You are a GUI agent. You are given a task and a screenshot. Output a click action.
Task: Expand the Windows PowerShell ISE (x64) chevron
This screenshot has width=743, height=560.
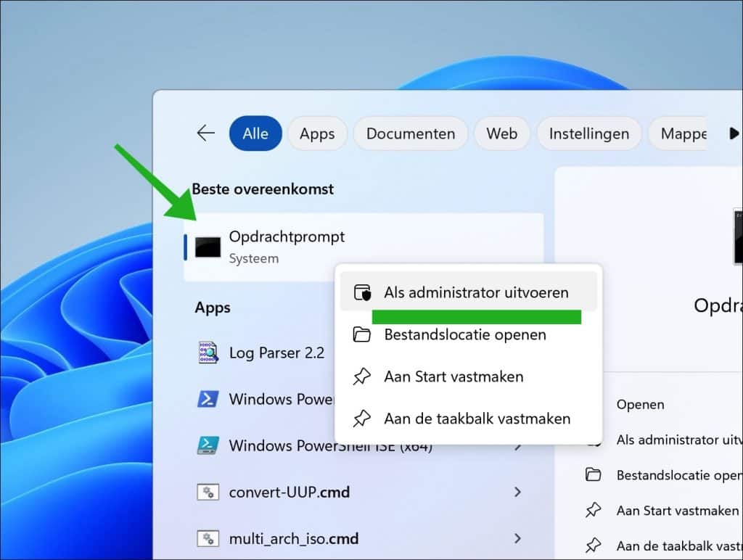518,447
